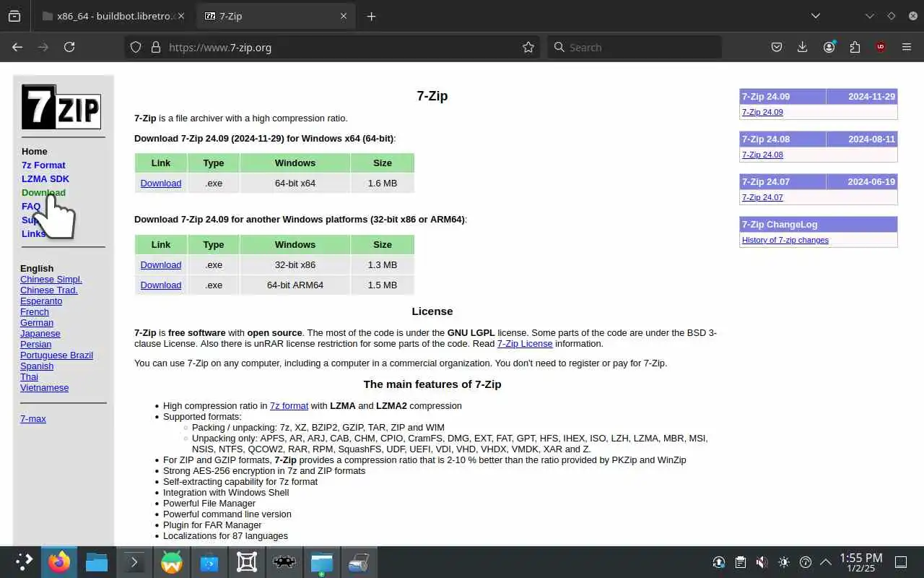The height and width of the screenshot is (578, 924).
Task: Switch language to Persian
Action: tap(36, 344)
